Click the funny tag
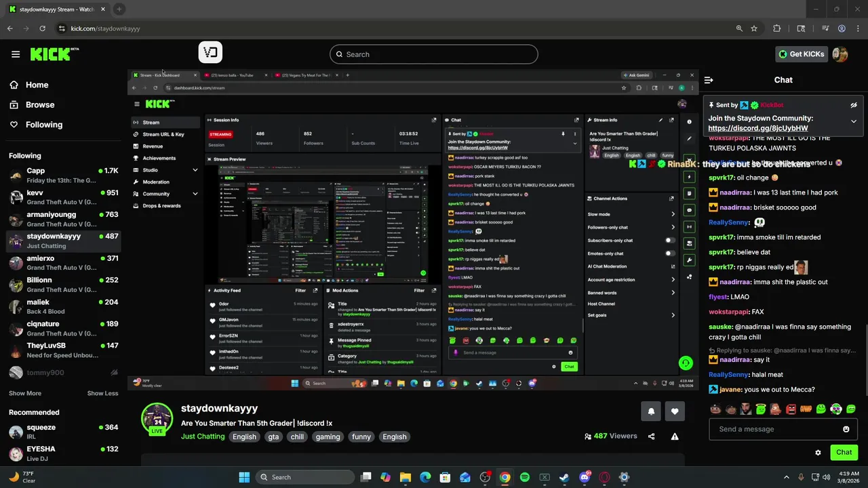The height and width of the screenshot is (488, 868). click(x=361, y=437)
